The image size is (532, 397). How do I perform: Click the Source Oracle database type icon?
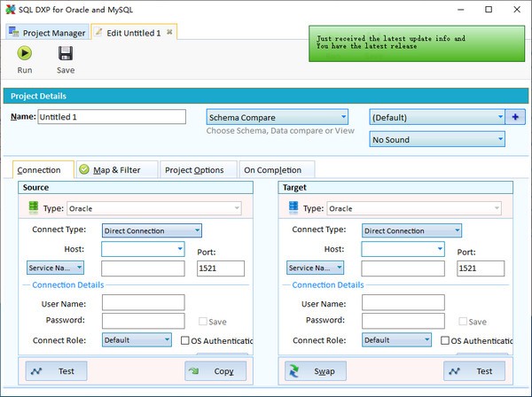[34, 208]
